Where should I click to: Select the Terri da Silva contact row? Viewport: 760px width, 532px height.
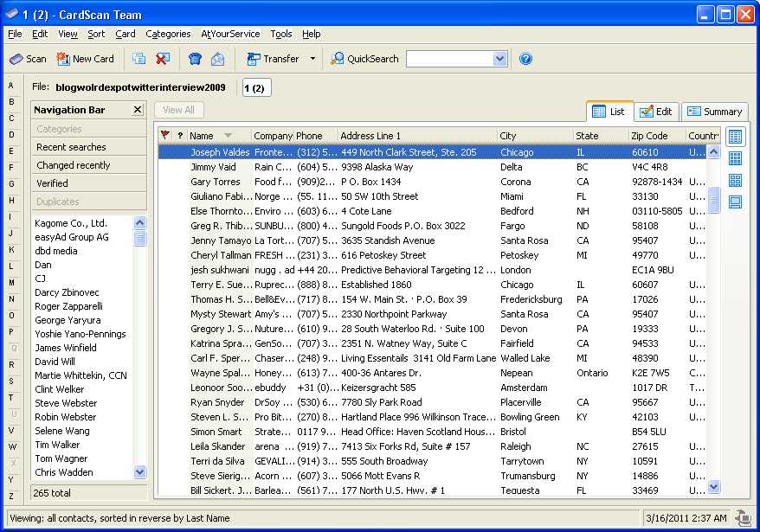(x=432, y=461)
